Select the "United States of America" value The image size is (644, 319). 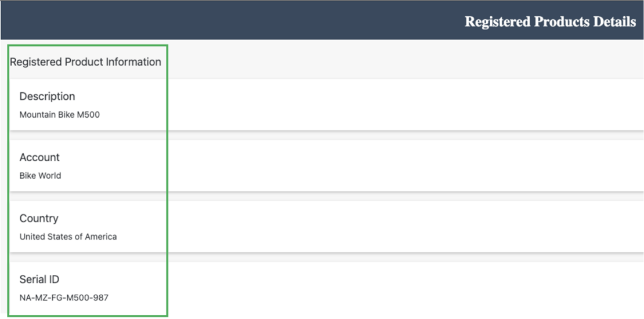click(68, 237)
